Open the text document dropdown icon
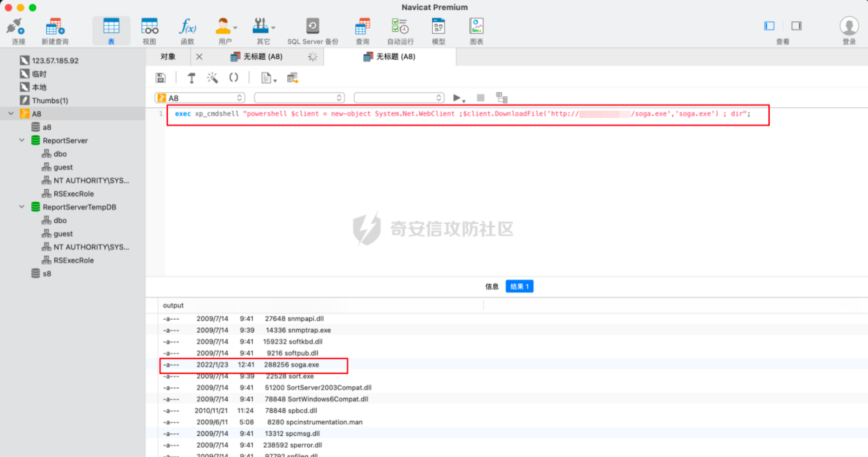This screenshot has width=868, height=457. [x=268, y=78]
